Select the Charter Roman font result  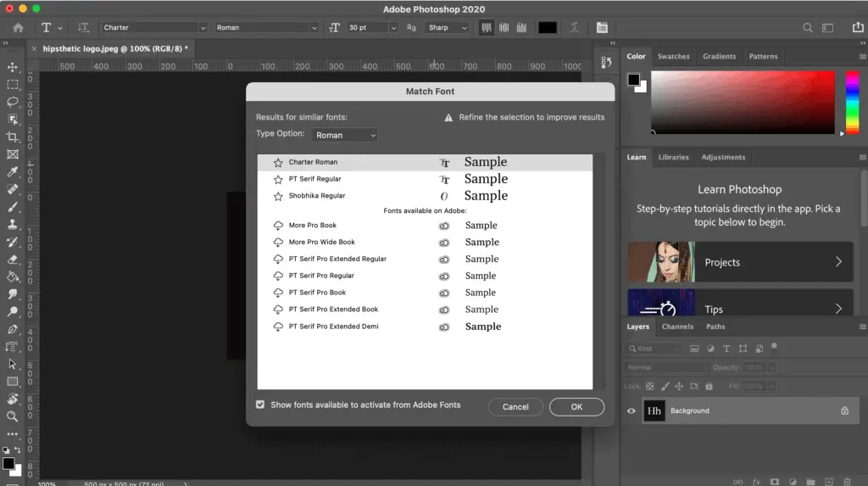click(425, 162)
